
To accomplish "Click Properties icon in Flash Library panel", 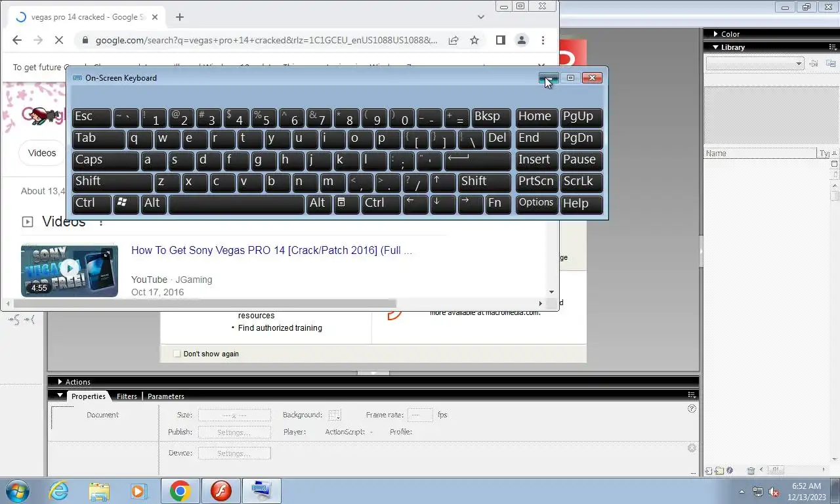I will click(x=730, y=471).
